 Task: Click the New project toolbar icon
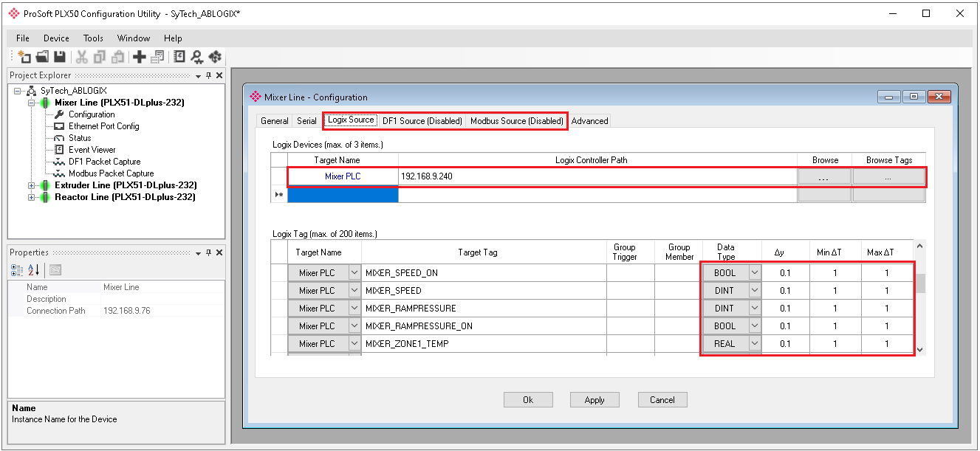pos(24,57)
